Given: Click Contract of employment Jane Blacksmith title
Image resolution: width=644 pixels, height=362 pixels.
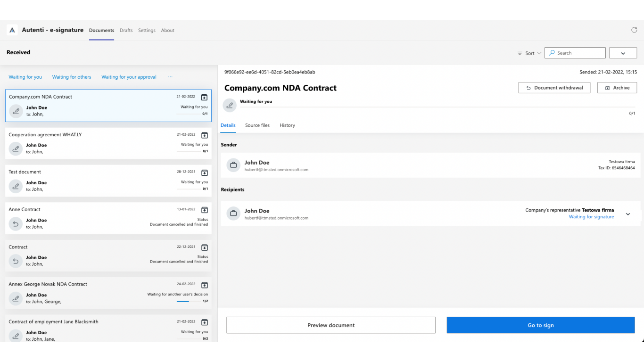Looking at the screenshot, I should [54, 322].
